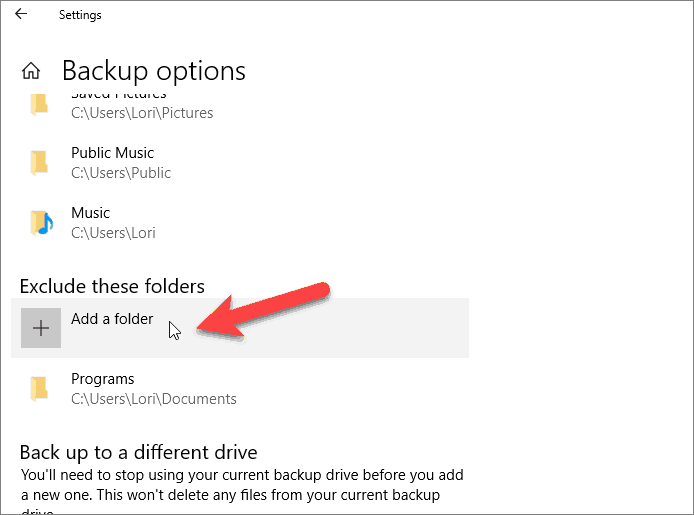This screenshot has height=515, width=694.
Task: Click the 'Add a folder' label
Action: (x=112, y=319)
